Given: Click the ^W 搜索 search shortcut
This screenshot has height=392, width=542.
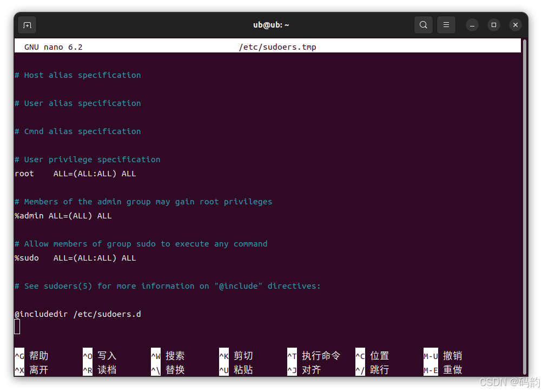Looking at the screenshot, I should coord(168,355).
